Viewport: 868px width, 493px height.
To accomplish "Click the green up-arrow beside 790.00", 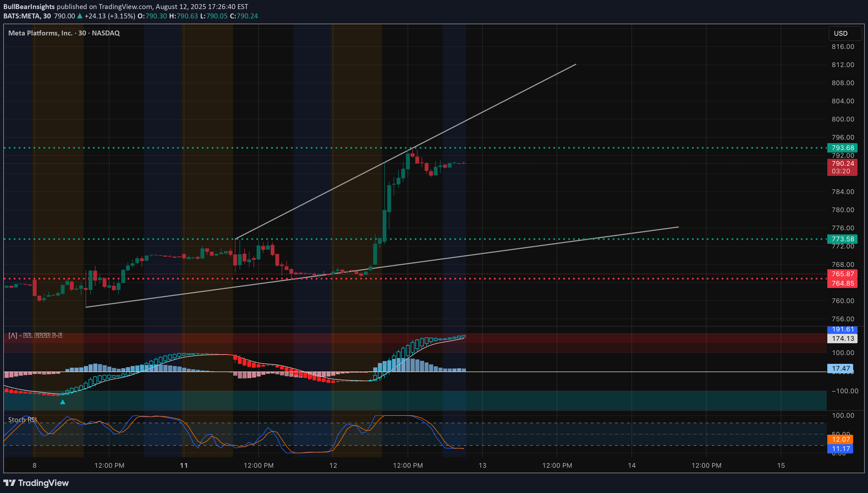I will point(80,16).
